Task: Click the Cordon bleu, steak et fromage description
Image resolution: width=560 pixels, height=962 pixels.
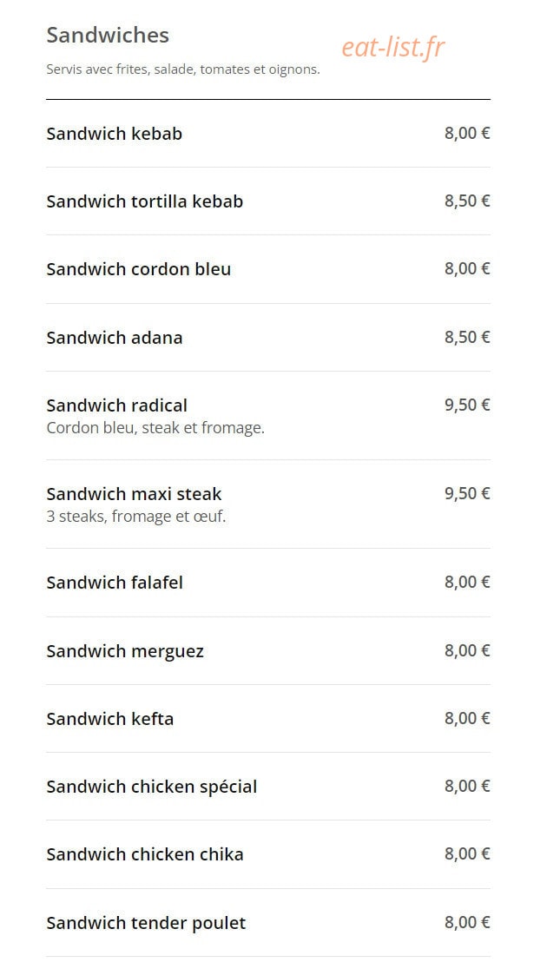Action: pos(155,428)
